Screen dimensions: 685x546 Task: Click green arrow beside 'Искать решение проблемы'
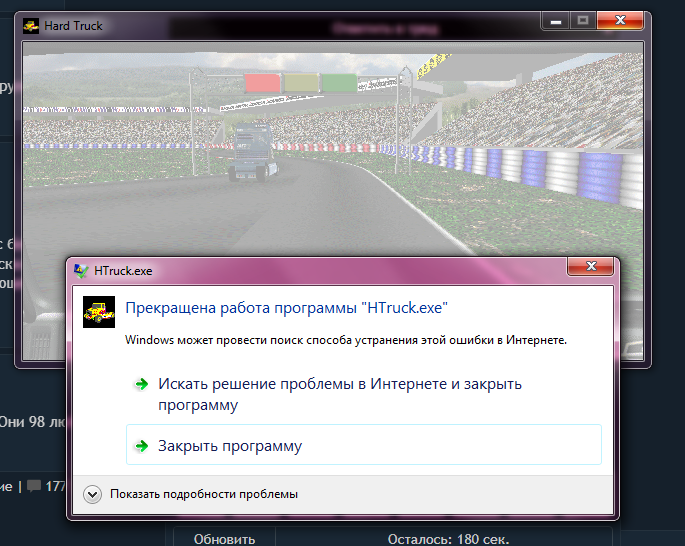pos(142,384)
